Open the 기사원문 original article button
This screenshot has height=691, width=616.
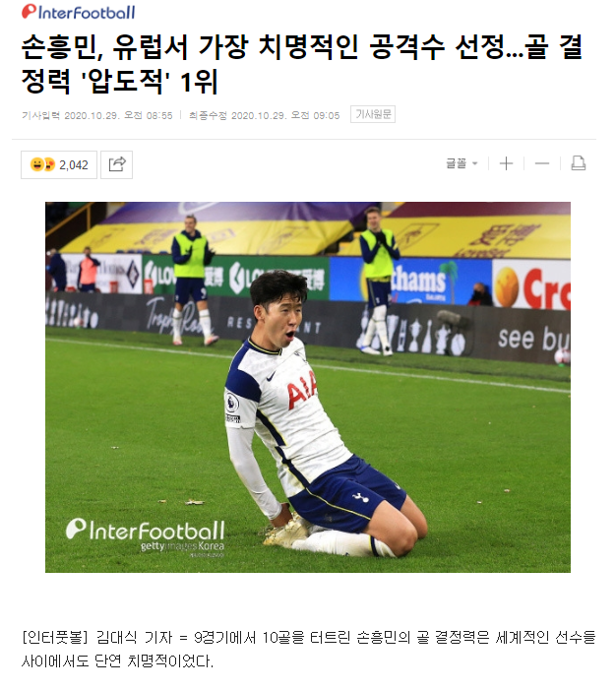tap(373, 114)
